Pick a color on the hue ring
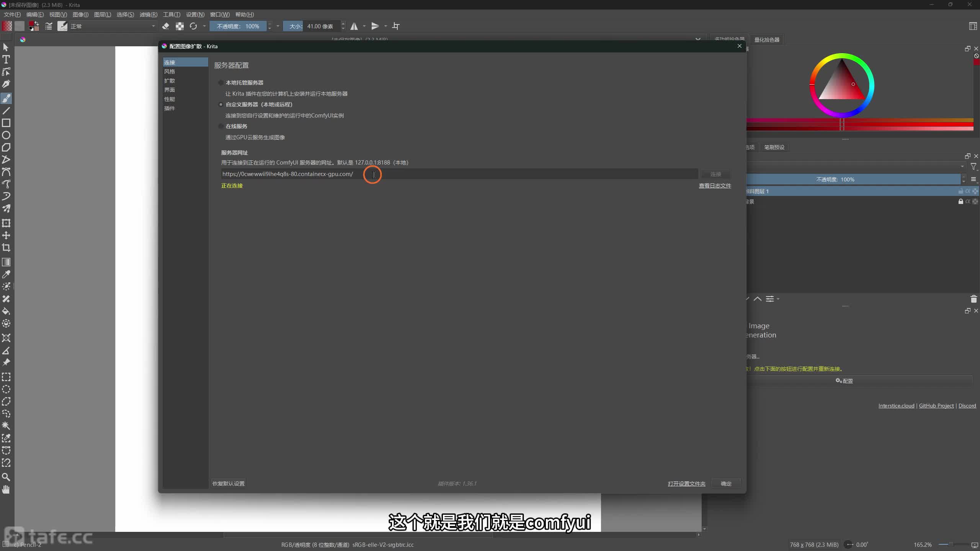Viewport: 980px width, 551px height. point(842,57)
